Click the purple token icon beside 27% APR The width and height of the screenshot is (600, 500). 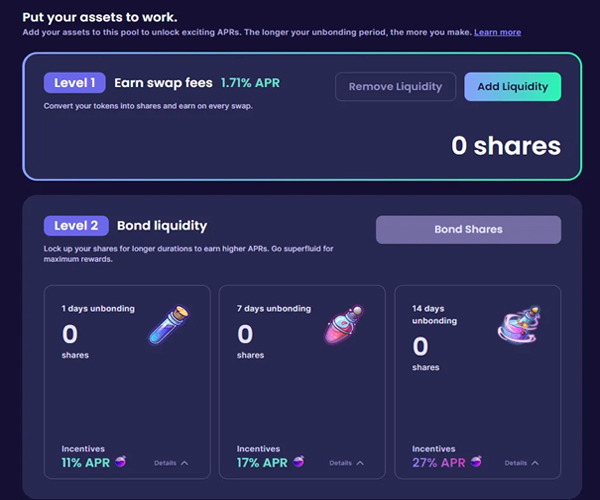(x=476, y=462)
